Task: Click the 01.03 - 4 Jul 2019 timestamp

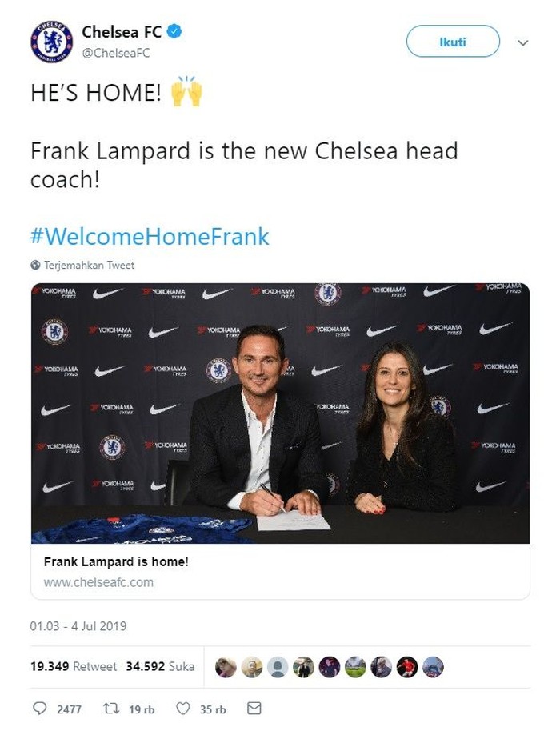Action: pos(78,626)
